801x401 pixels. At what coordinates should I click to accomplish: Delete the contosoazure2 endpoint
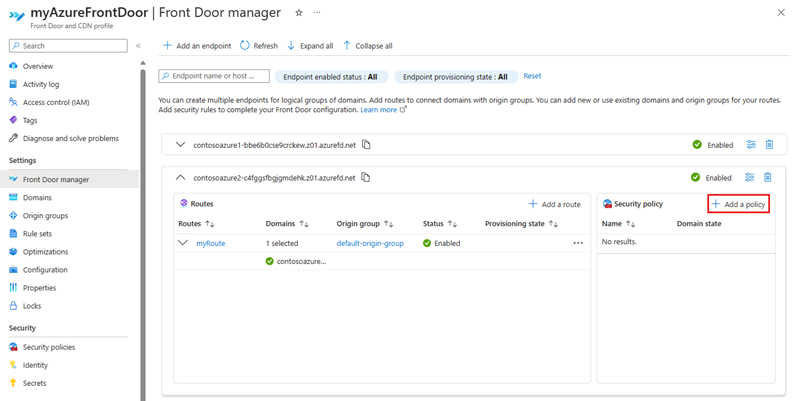point(767,177)
